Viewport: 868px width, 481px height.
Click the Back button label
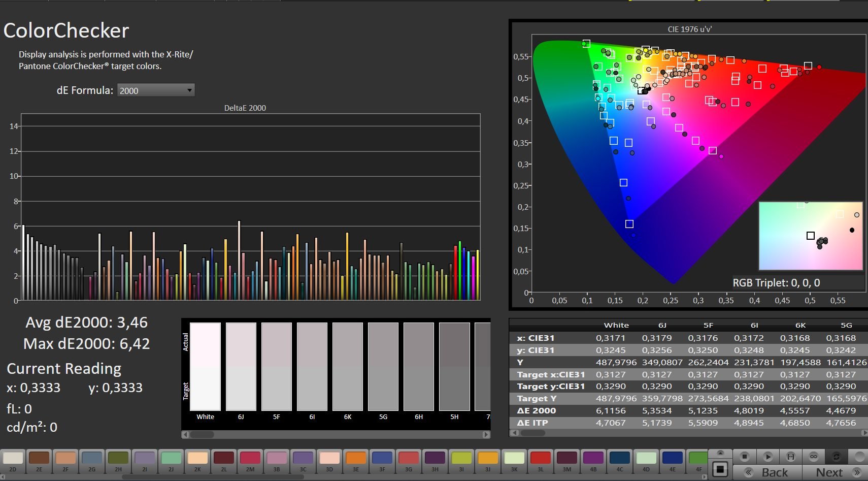[x=775, y=472]
